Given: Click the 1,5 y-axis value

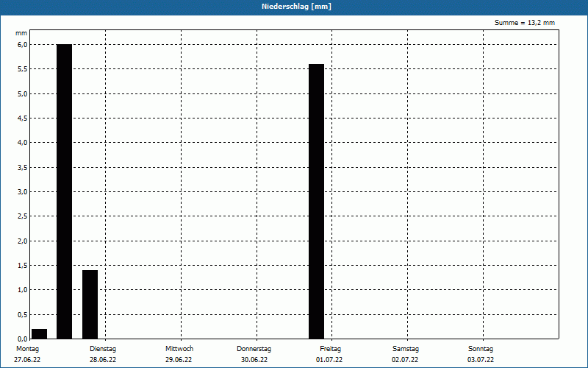Looking at the screenshot, I should click(23, 266).
